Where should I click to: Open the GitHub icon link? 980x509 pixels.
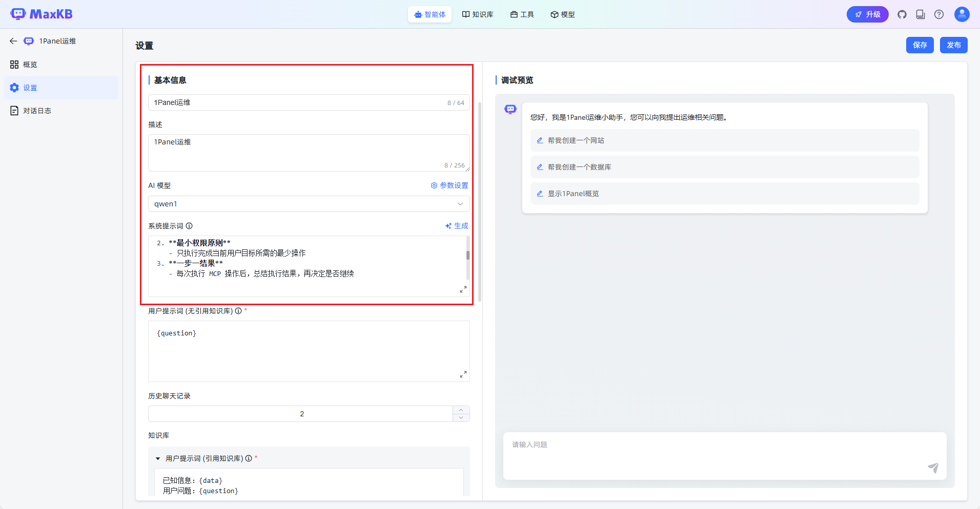click(x=902, y=14)
